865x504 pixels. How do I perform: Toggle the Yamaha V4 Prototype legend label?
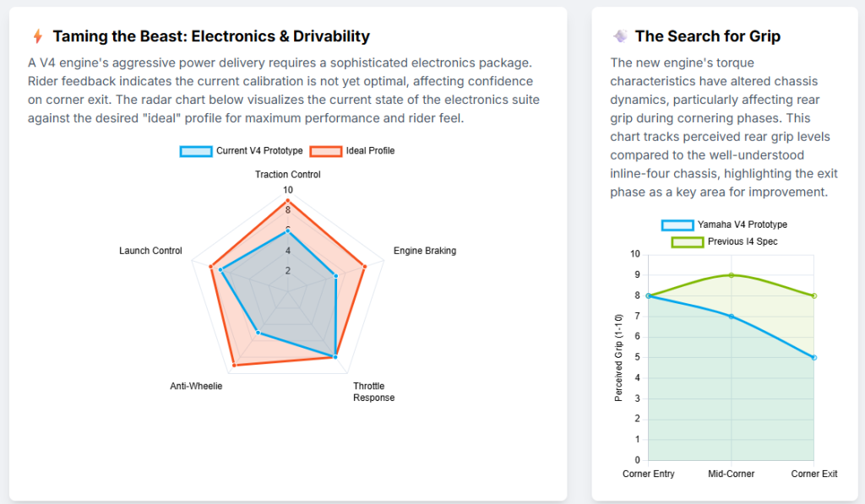point(742,225)
